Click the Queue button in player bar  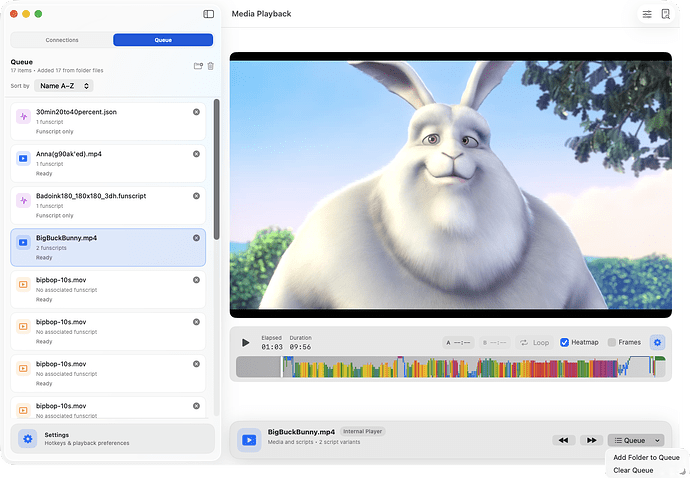(x=630, y=441)
